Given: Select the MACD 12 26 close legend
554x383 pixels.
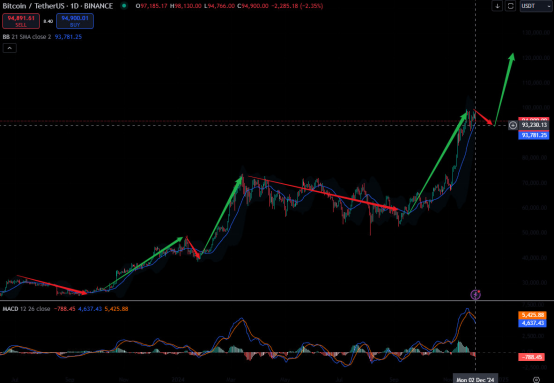Looking at the screenshot, I should [x=26, y=309].
